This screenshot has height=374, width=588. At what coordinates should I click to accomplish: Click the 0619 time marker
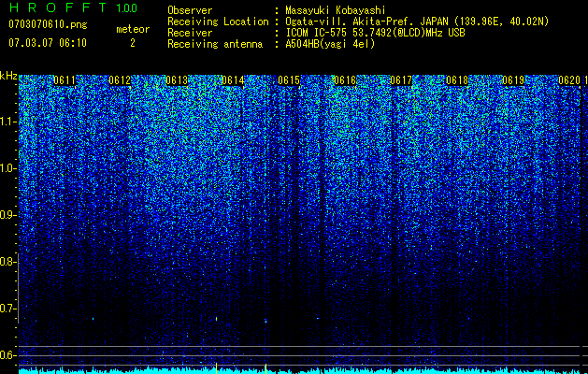513,80
